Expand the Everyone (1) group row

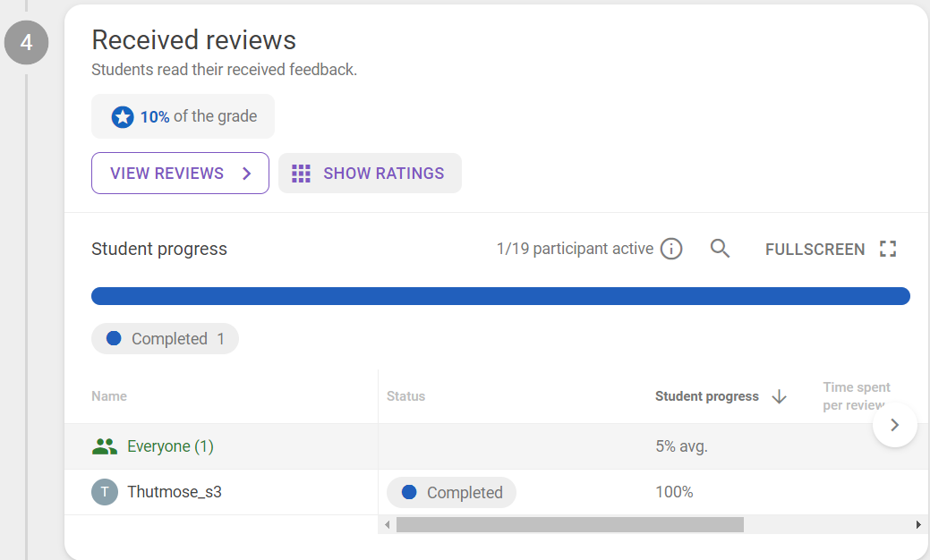click(x=170, y=446)
